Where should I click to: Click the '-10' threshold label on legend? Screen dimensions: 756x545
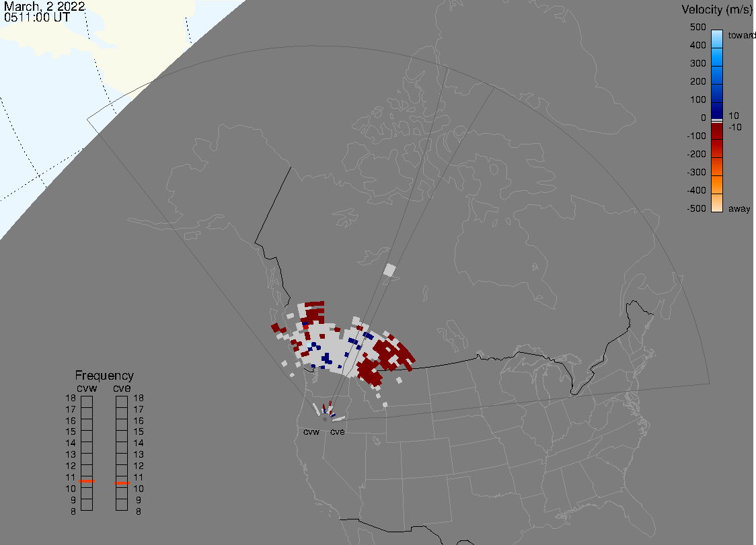click(x=735, y=127)
